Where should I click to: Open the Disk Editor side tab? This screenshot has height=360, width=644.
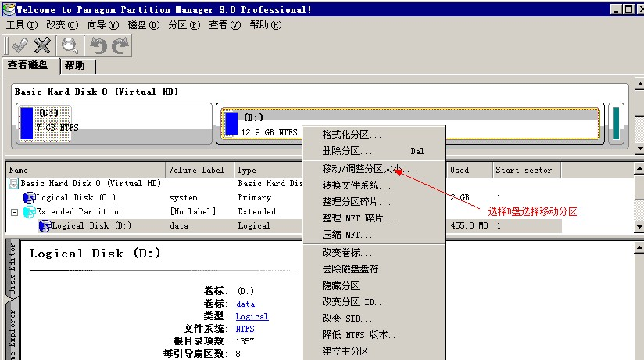click(12, 270)
